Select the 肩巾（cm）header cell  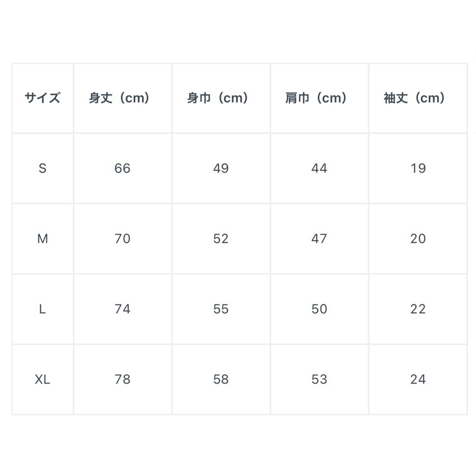pos(316,98)
